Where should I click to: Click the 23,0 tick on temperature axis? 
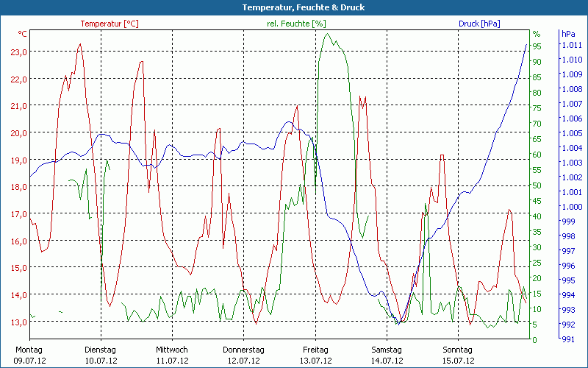(19, 52)
